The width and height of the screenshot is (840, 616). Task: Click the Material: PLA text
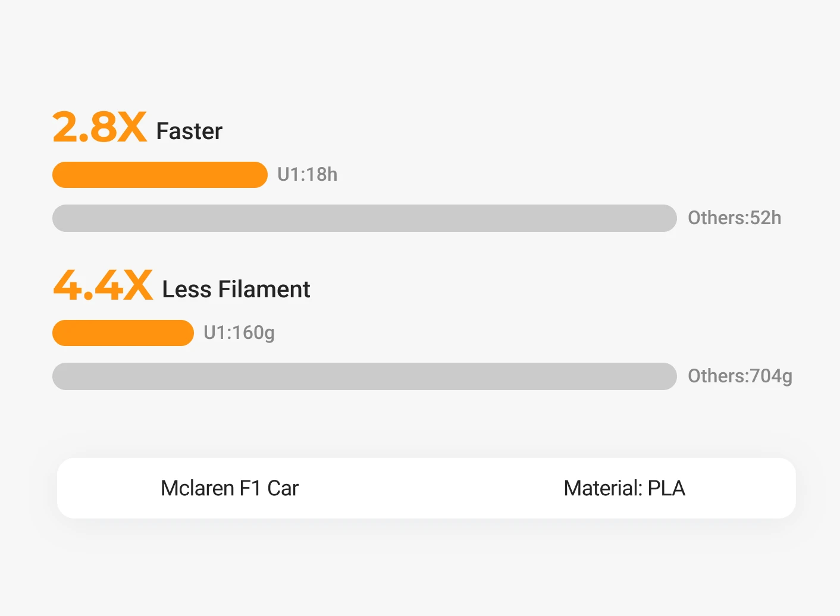[624, 488]
